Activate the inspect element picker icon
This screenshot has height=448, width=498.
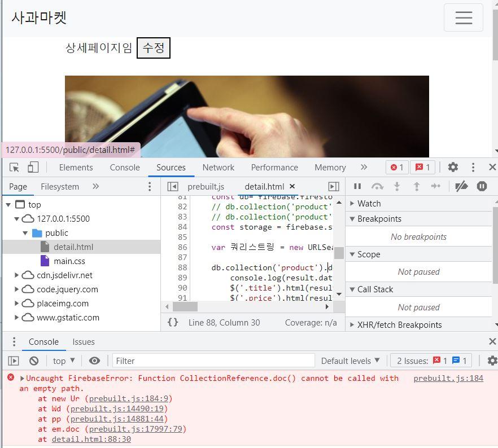[x=14, y=167]
